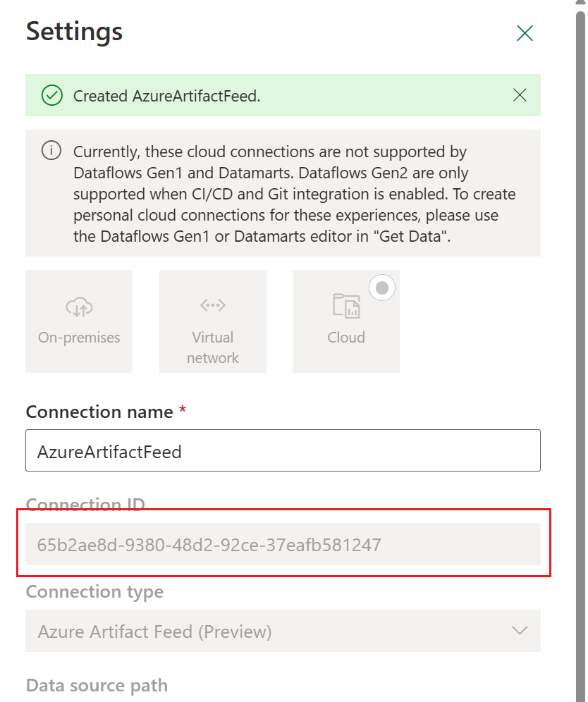Click the green success checkmark icon
The height and width of the screenshot is (702, 588).
(52, 96)
